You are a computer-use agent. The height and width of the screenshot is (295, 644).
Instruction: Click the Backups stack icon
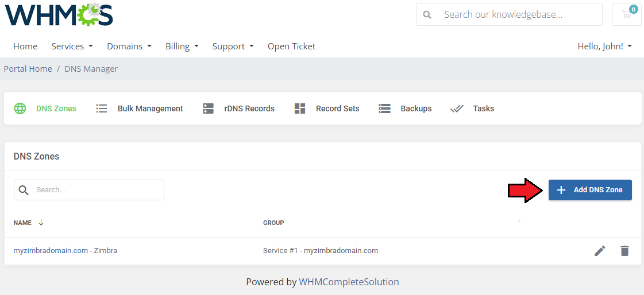(x=384, y=108)
